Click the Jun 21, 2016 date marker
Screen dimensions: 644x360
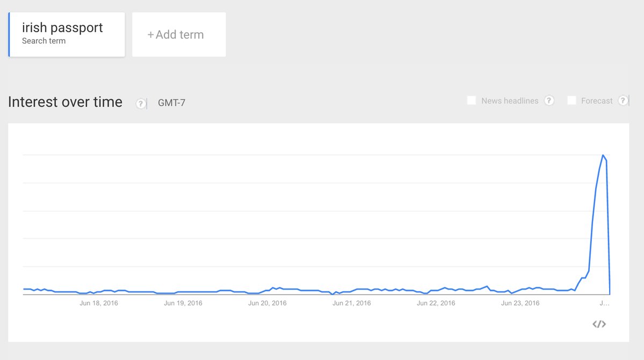(352, 303)
